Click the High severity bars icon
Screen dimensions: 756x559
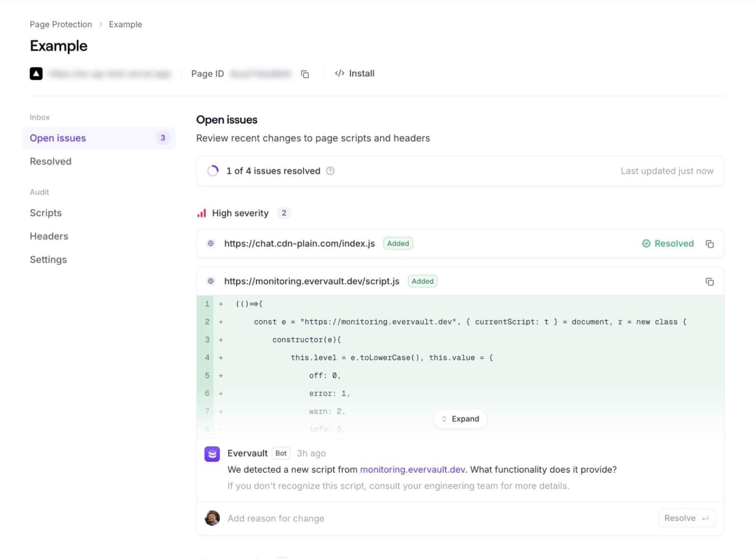point(202,213)
